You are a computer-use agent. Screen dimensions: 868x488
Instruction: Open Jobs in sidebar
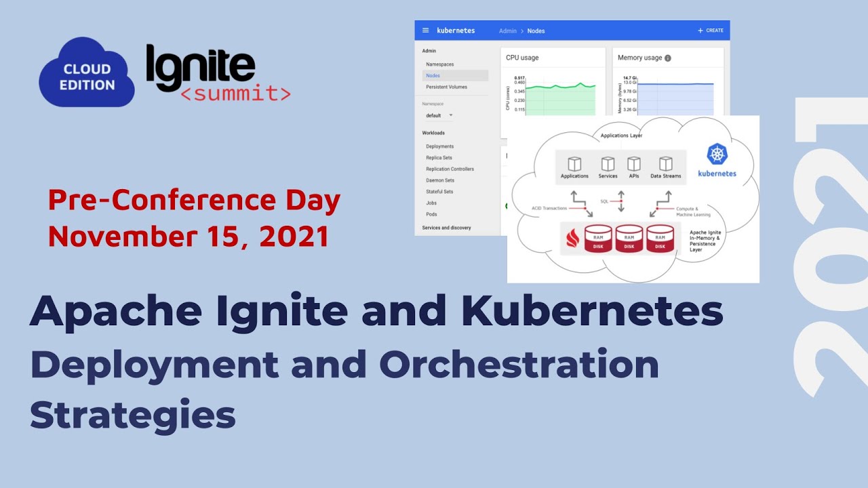tap(431, 203)
